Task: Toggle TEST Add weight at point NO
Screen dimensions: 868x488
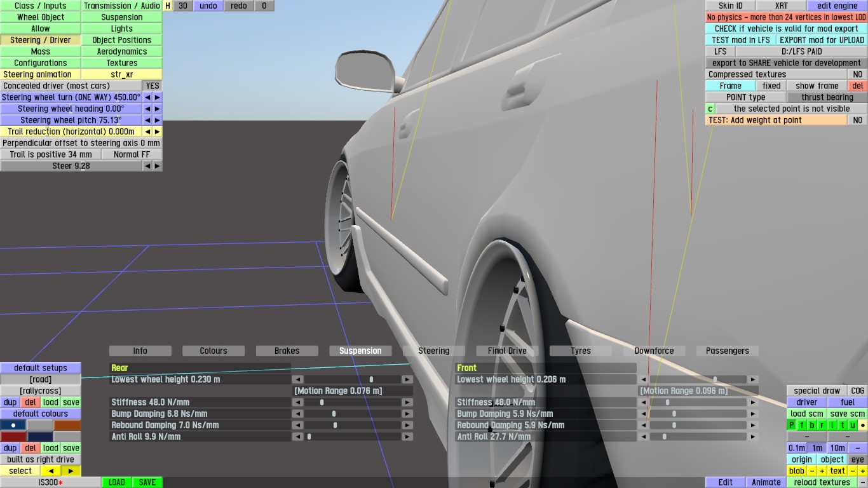Action: [x=858, y=120]
